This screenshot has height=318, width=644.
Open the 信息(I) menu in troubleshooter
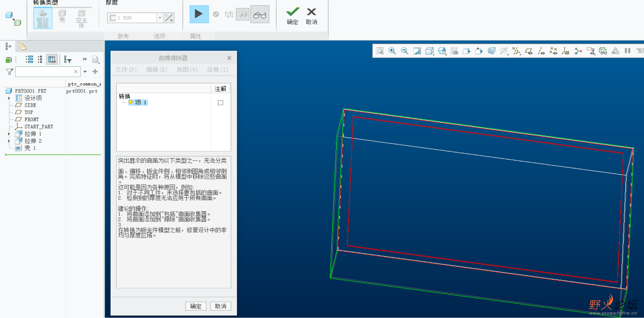(217, 70)
